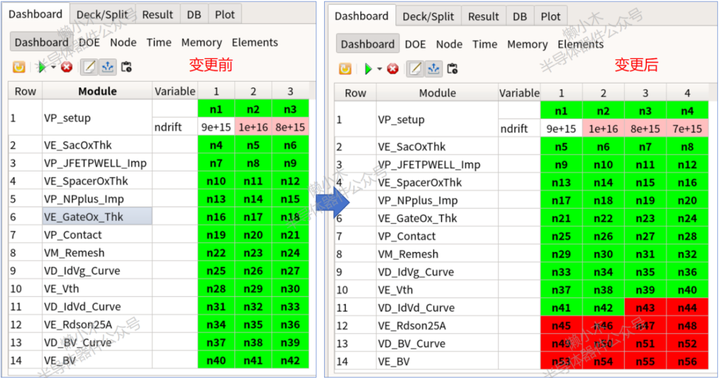The width and height of the screenshot is (720, 378).
Task: Click the red stop icon in left window
Action: [67, 67]
